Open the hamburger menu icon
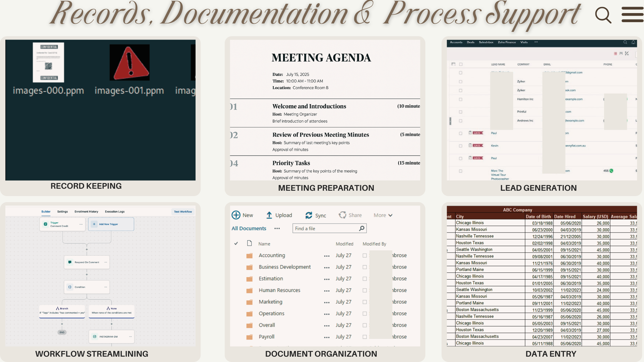Screen dimensions: 644x362 coord(632,14)
